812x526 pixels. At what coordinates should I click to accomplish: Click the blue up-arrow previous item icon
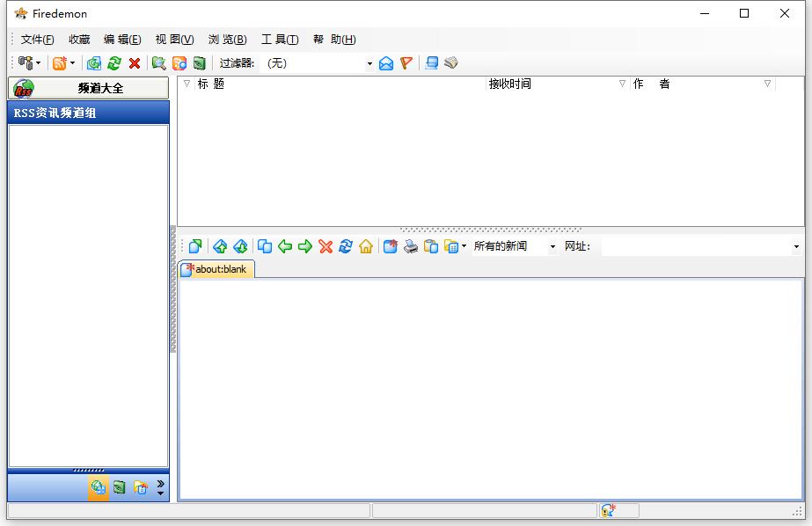pyautogui.click(x=220, y=246)
